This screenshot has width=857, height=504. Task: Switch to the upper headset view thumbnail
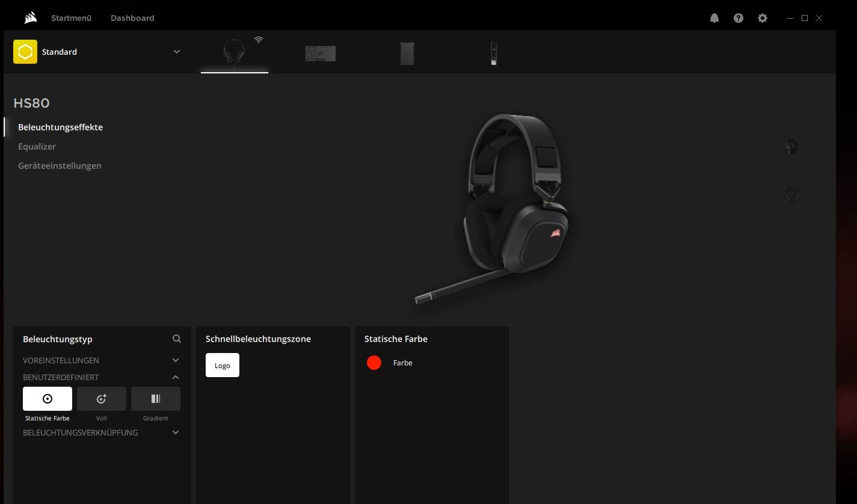point(792,147)
